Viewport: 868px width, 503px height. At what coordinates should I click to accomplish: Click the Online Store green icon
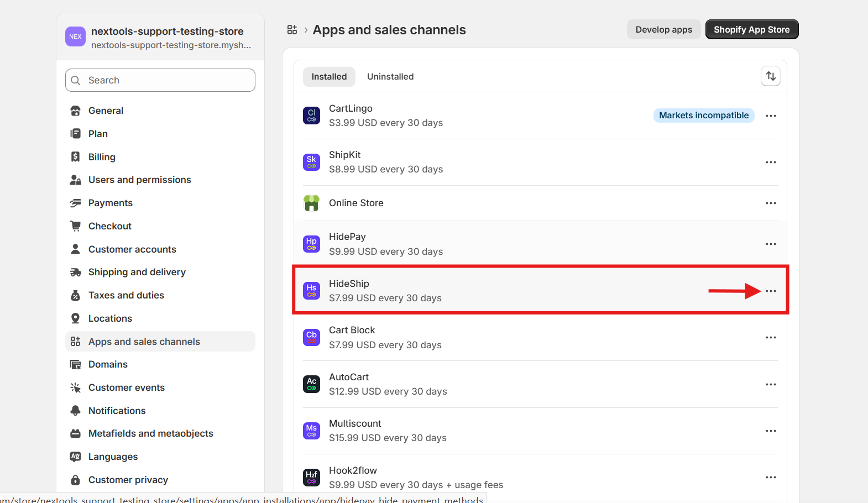(x=311, y=203)
